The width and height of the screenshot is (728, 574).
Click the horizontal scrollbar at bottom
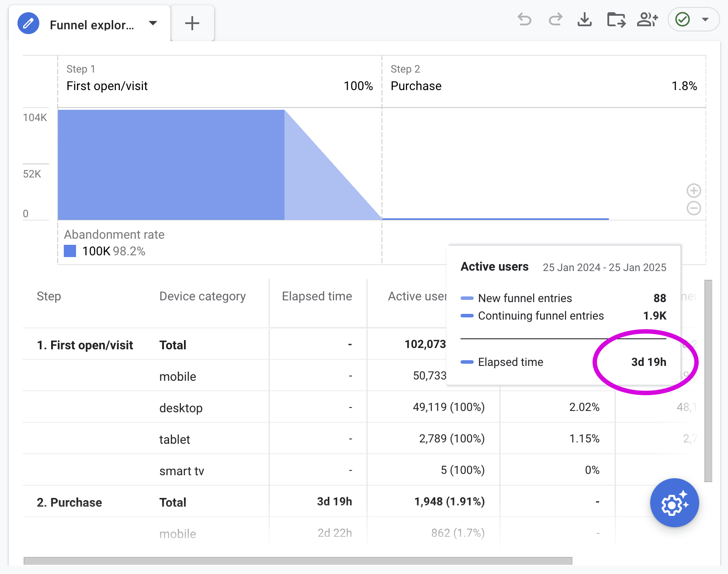click(298, 561)
